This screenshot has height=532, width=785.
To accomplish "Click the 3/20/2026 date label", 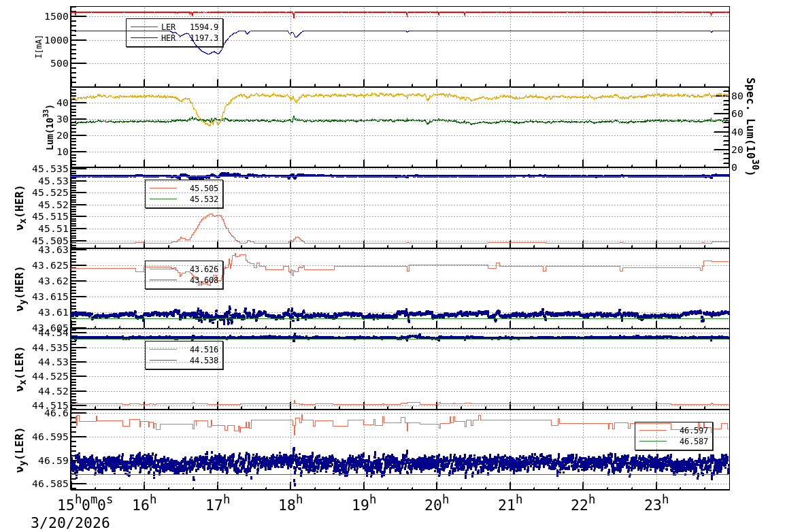I will (70, 522).
